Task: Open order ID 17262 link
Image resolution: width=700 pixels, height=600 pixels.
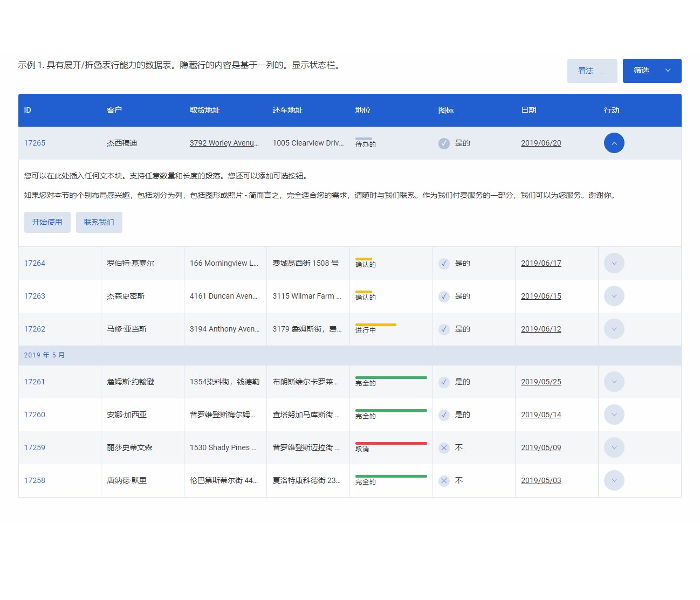Action: pyautogui.click(x=35, y=329)
